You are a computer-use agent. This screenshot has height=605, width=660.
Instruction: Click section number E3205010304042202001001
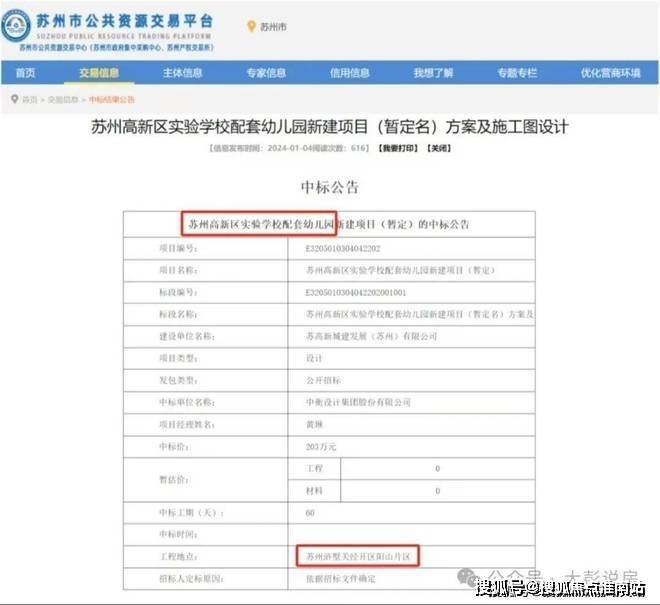pyautogui.click(x=356, y=292)
